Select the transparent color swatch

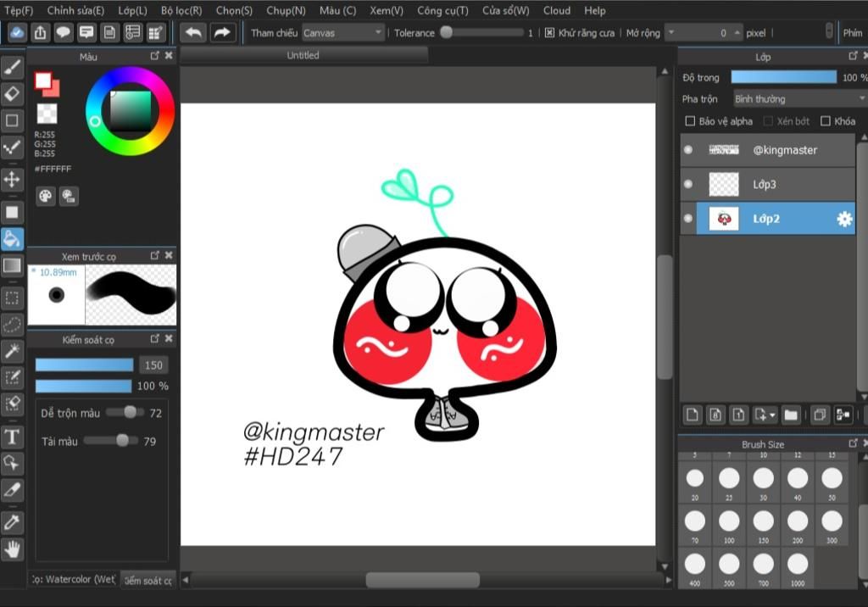(47, 114)
